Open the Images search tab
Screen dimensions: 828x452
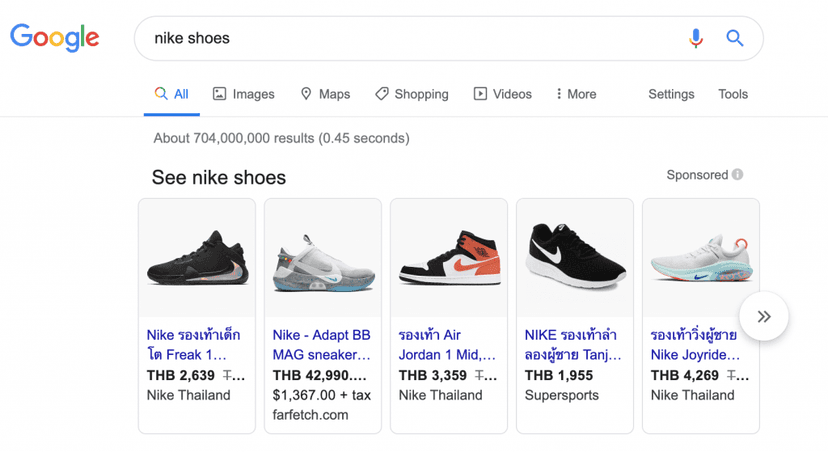(x=243, y=94)
